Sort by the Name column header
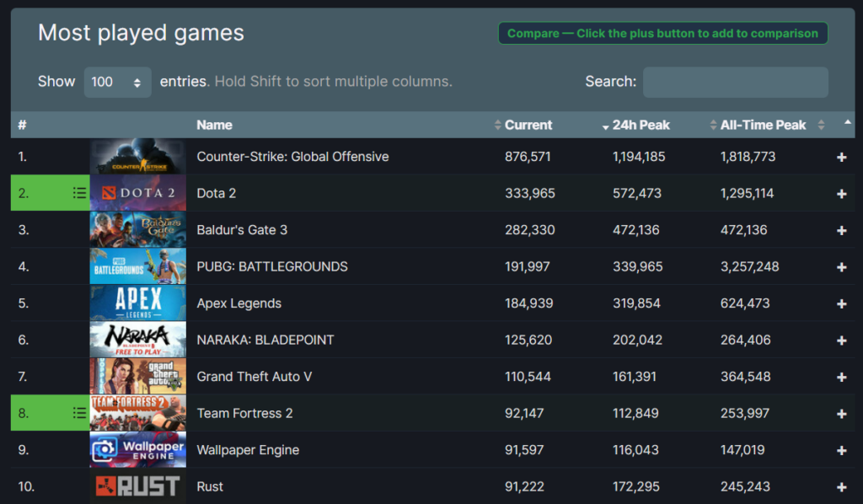 coord(214,125)
